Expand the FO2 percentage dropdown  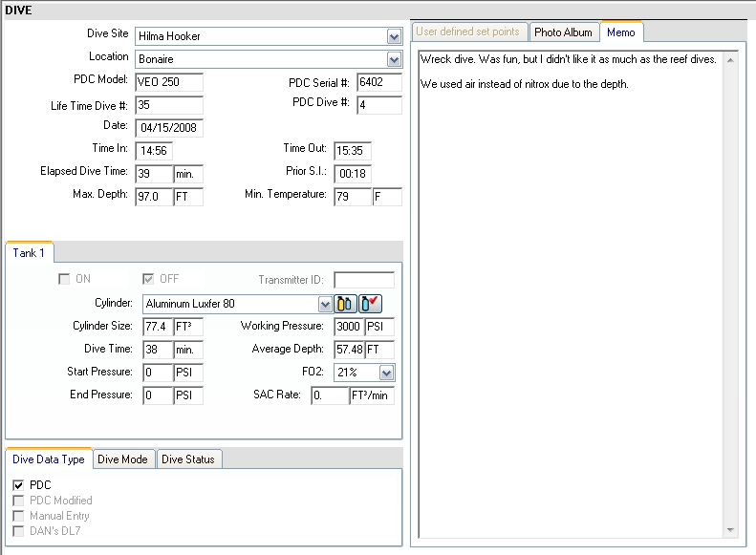386,373
